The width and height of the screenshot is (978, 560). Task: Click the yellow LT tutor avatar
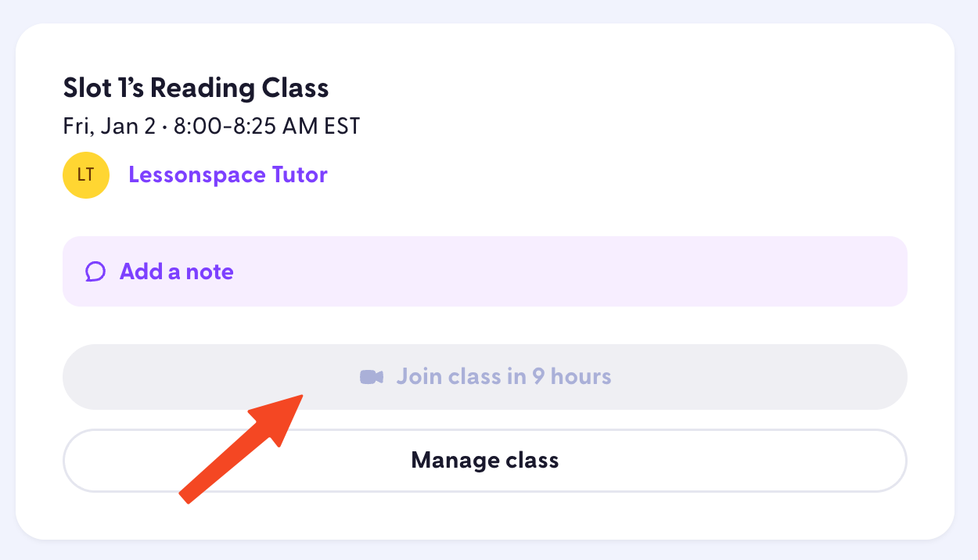tap(85, 175)
